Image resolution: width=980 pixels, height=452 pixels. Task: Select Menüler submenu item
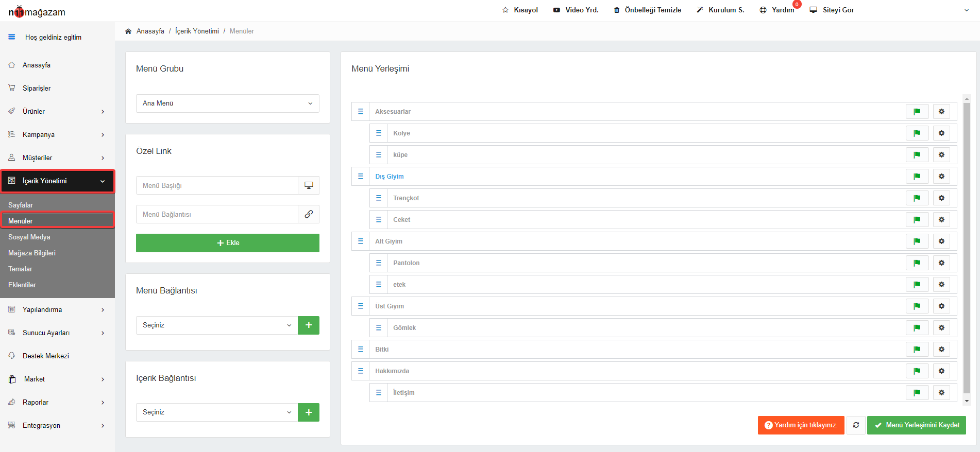(x=57, y=221)
